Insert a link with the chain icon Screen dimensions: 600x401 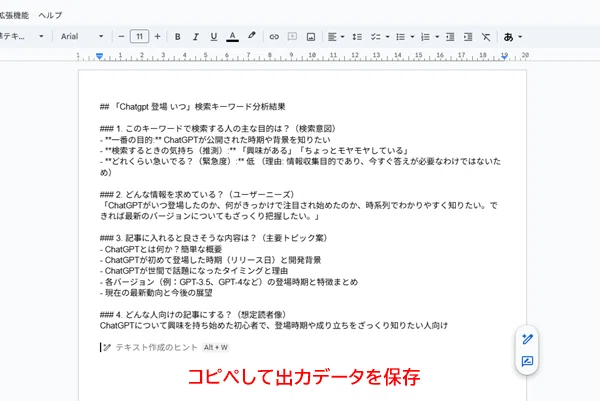coord(274,37)
